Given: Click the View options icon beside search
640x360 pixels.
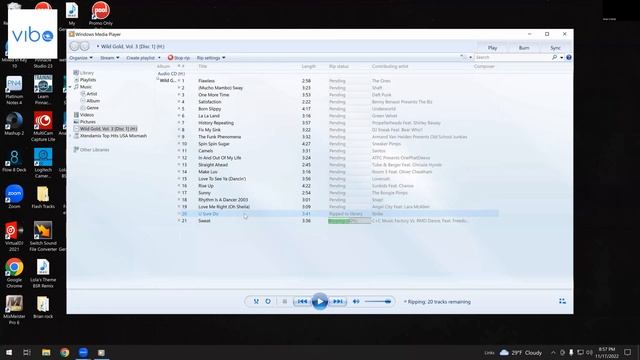Looking at the screenshot, I should pyautogui.click(x=463, y=58).
